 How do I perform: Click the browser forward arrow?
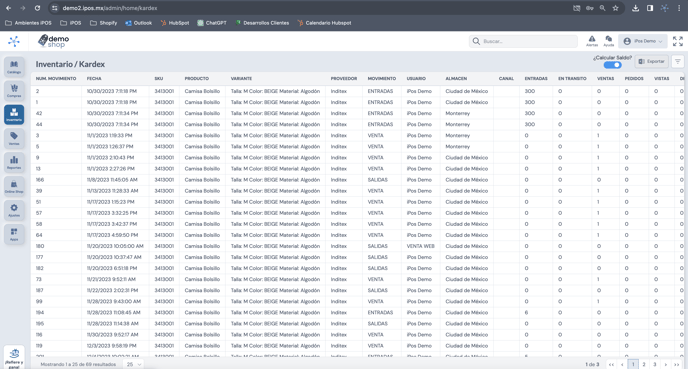pyautogui.click(x=23, y=8)
